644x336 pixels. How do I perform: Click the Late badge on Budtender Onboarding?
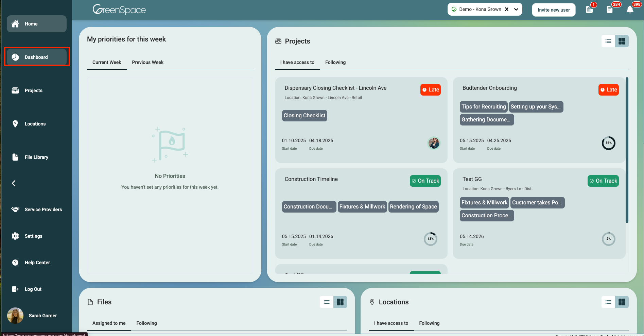pyautogui.click(x=609, y=90)
